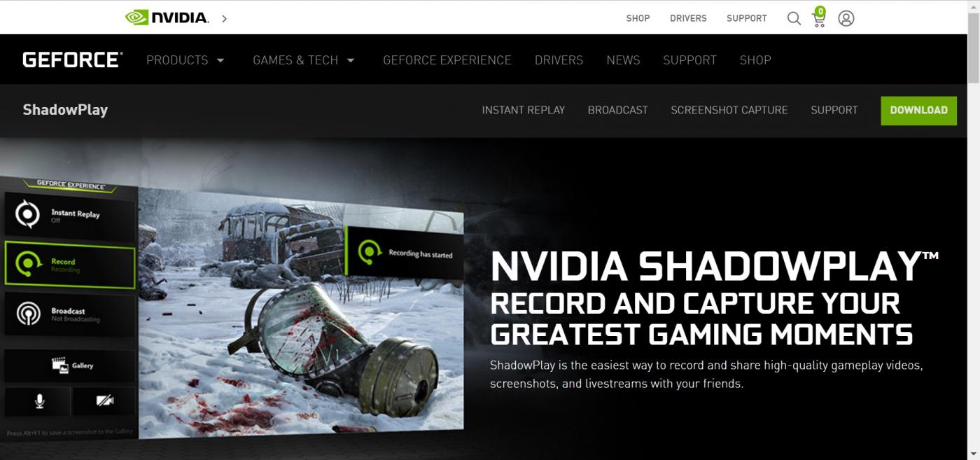Open the shopping cart icon
980x460 pixels.
pos(818,18)
